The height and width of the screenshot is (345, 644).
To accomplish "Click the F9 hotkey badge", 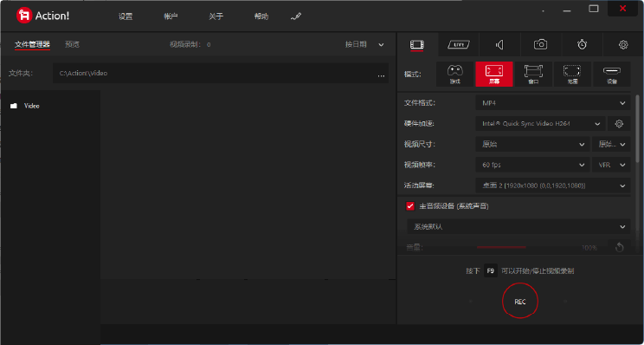I will 491,271.
